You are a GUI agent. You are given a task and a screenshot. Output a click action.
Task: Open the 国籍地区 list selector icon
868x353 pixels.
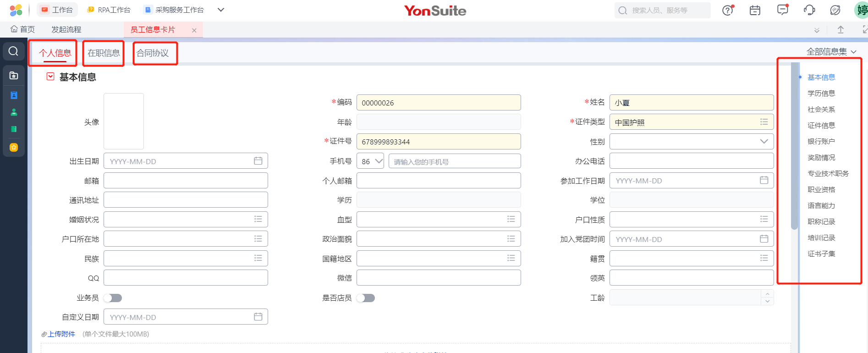[x=511, y=258]
